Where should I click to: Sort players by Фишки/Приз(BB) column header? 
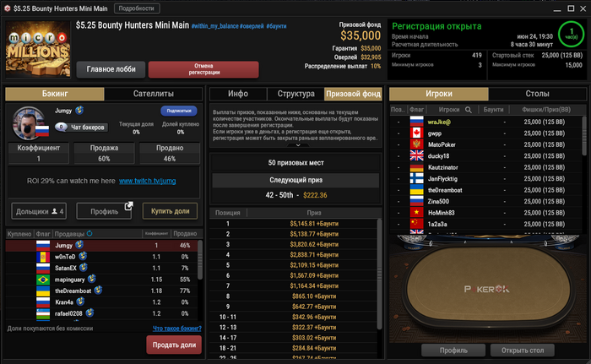click(546, 110)
